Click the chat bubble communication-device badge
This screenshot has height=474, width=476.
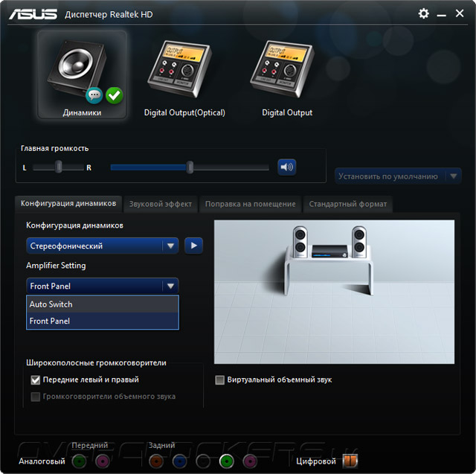pyautogui.click(x=94, y=96)
